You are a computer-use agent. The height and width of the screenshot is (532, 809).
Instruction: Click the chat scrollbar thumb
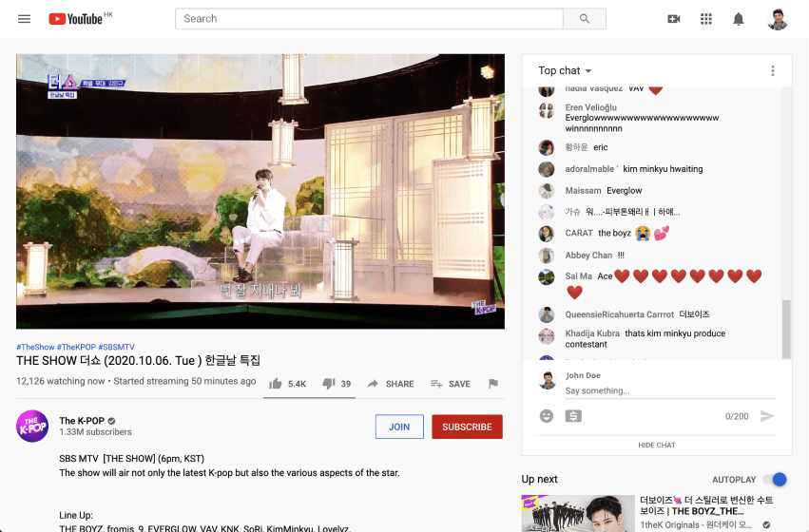pos(786,329)
